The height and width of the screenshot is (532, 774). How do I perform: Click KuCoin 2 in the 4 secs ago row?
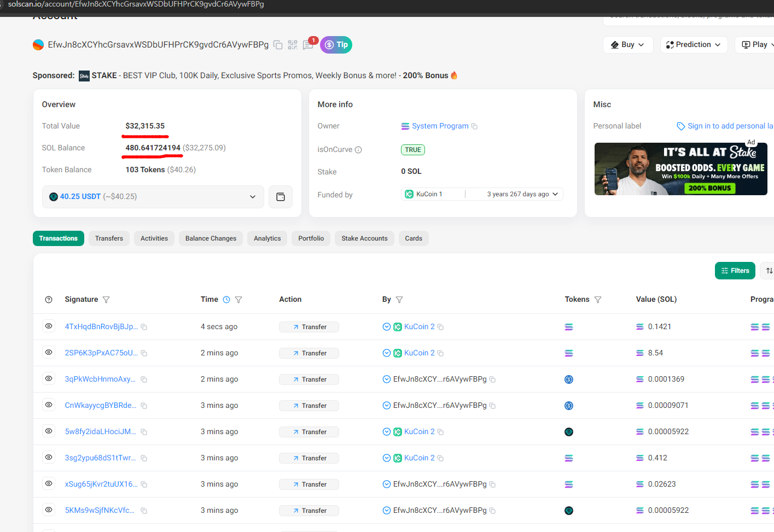419,327
